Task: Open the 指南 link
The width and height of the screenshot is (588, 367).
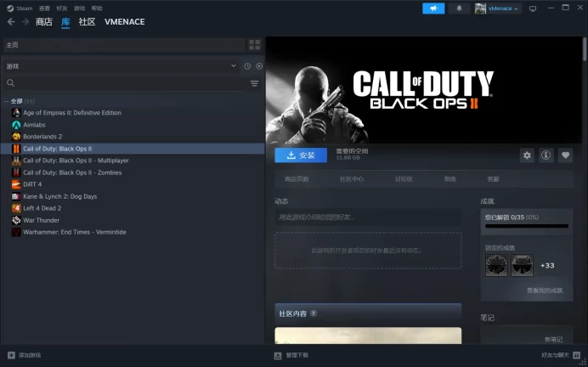Action: coord(450,179)
